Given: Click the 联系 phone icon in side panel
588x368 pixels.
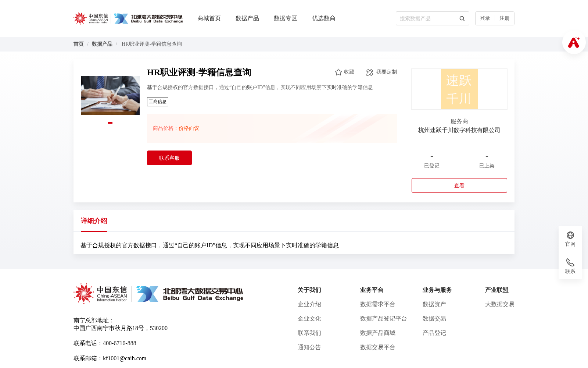Looking at the screenshot, I should point(570,262).
